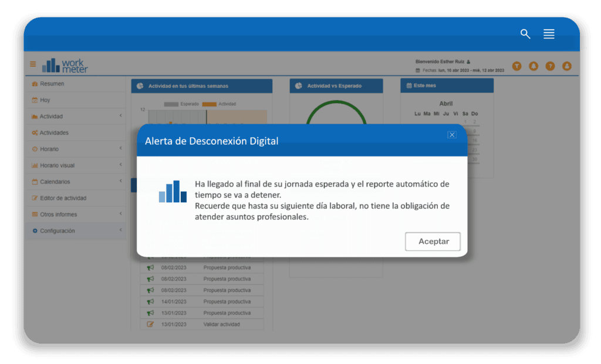The height and width of the screenshot is (364, 601).
Task: Click the Este mes panel title
Action: [425, 86]
